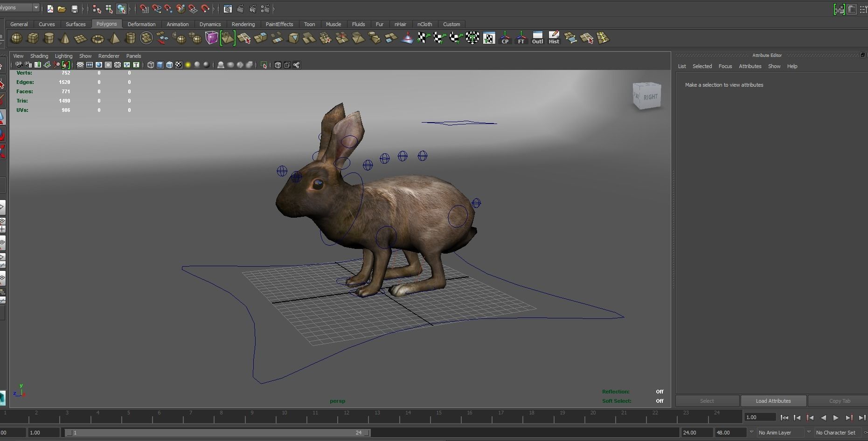Image resolution: width=868 pixels, height=441 pixels.
Task: Apply spherical mapping checkerboard icon
Action: pos(456,38)
